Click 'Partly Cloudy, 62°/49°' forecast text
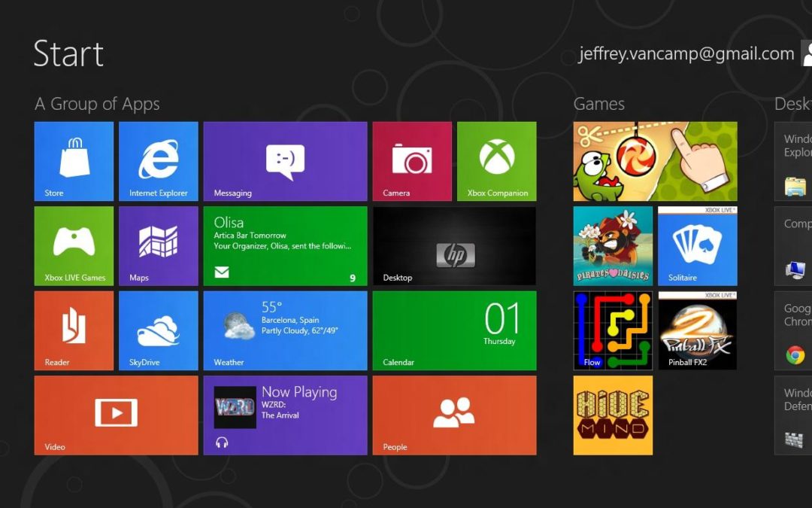812x508 pixels. [x=299, y=330]
